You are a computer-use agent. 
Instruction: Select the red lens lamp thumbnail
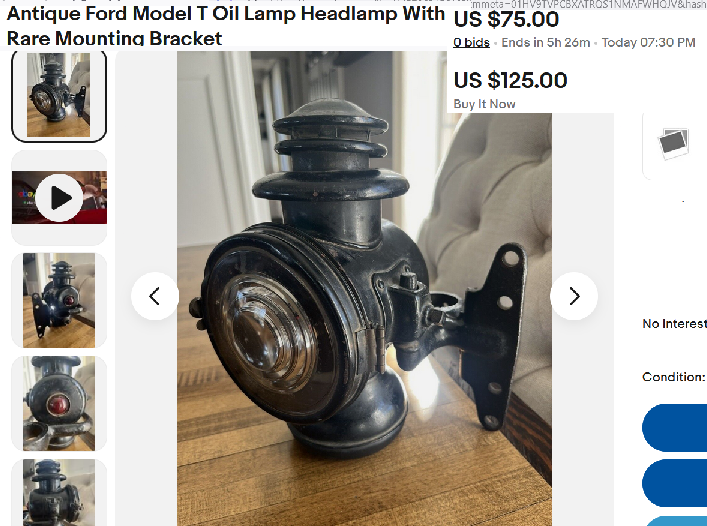[59, 403]
